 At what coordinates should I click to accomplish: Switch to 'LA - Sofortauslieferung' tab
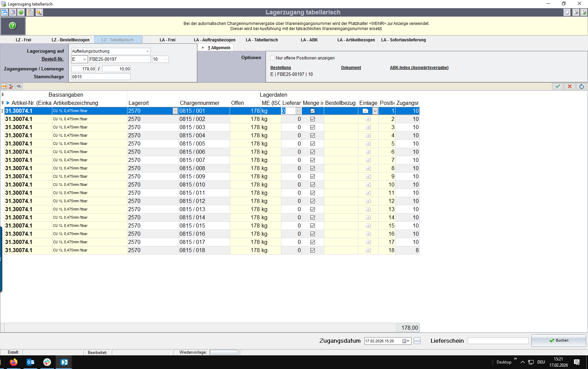pos(403,40)
